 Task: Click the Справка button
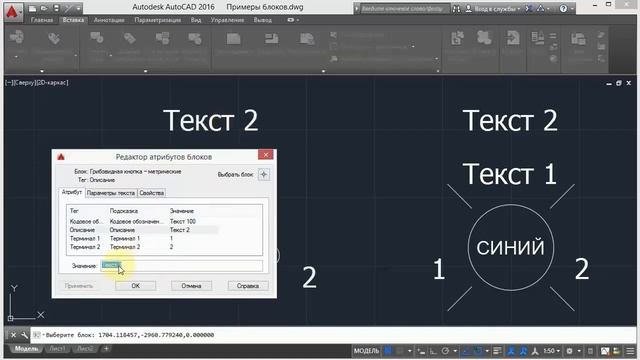248,286
